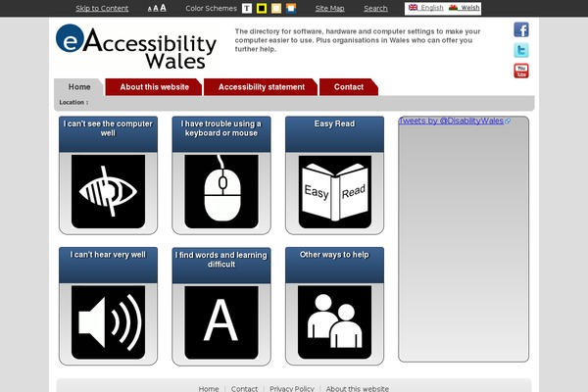Choose the cream color scheme

click(x=276, y=8)
